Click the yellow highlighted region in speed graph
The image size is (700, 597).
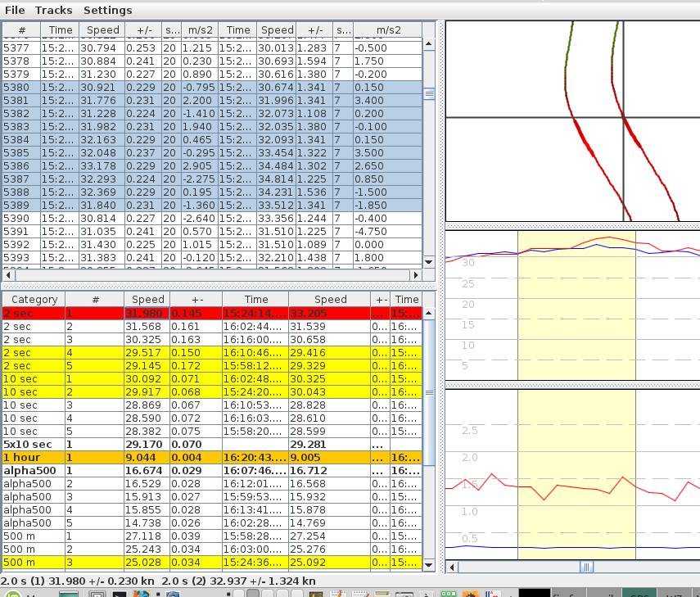pos(576,328)
